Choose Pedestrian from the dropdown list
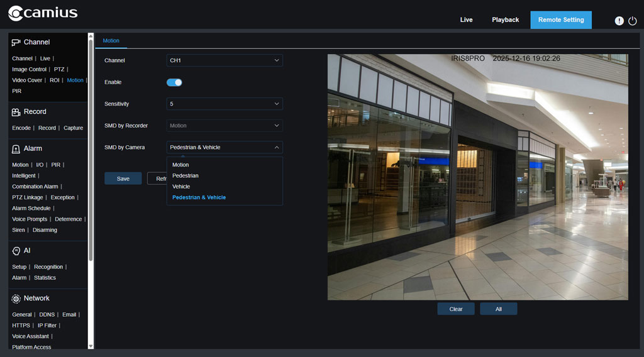Image resolution: width=644 pixels, height=357 pixels. point(186,176)
